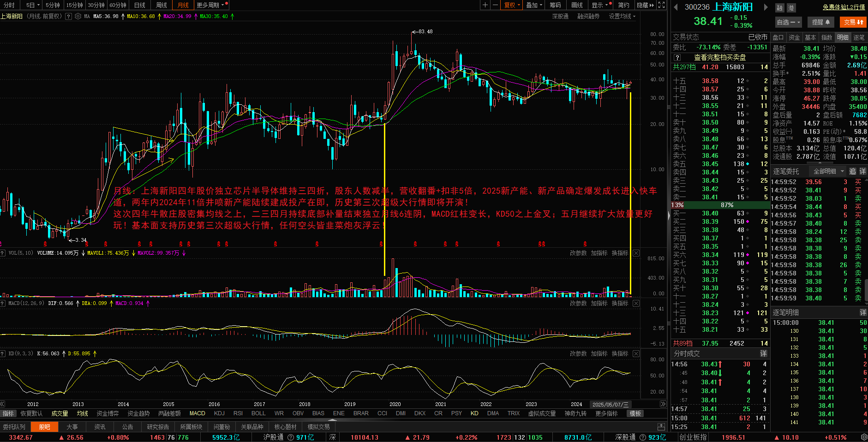Click the status bar settings gear icon

coord(863,437)
